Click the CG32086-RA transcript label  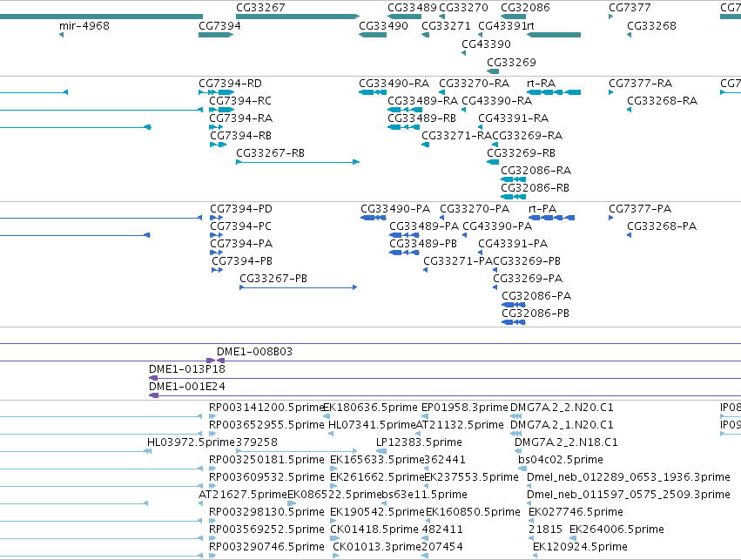[536, 171]
